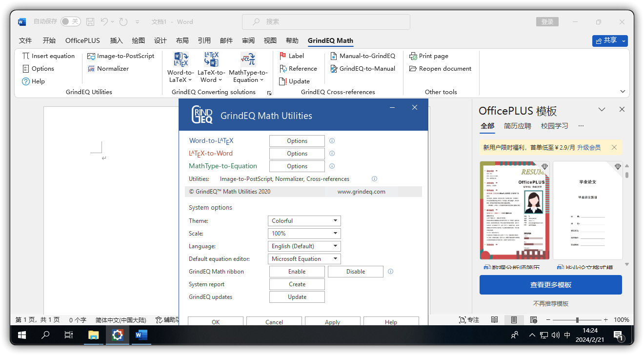The width and height of the screenshot is (644, 355).
Task: Switch to the 插入 ribbon tab
Action: 116,40
